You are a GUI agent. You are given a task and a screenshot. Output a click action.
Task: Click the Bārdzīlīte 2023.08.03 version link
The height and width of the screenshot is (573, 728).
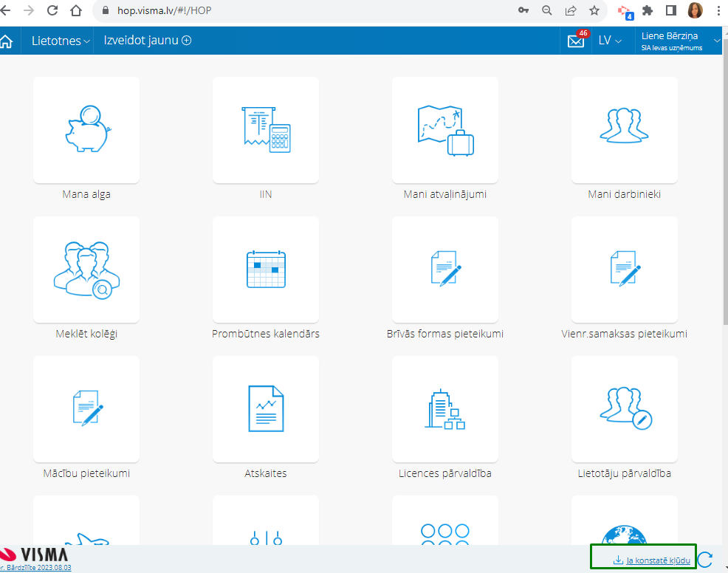pyautogui.click(x=35, y=567)
